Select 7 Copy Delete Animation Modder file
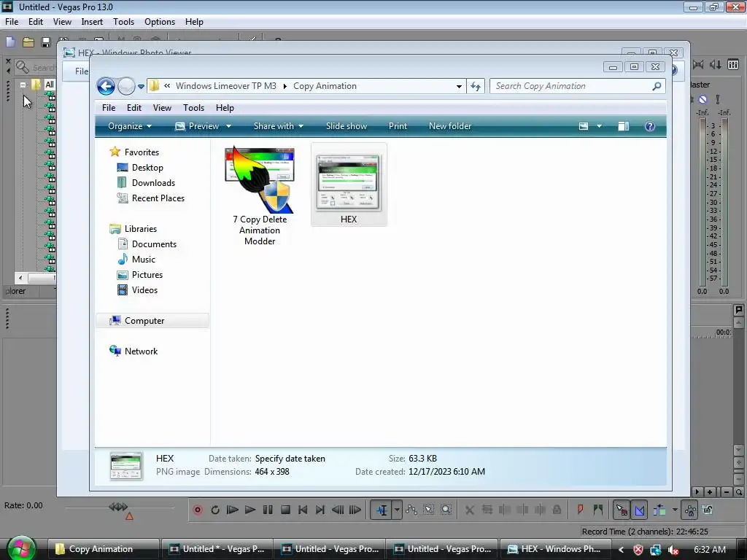The image size is (747, 560). pos(260,195)
